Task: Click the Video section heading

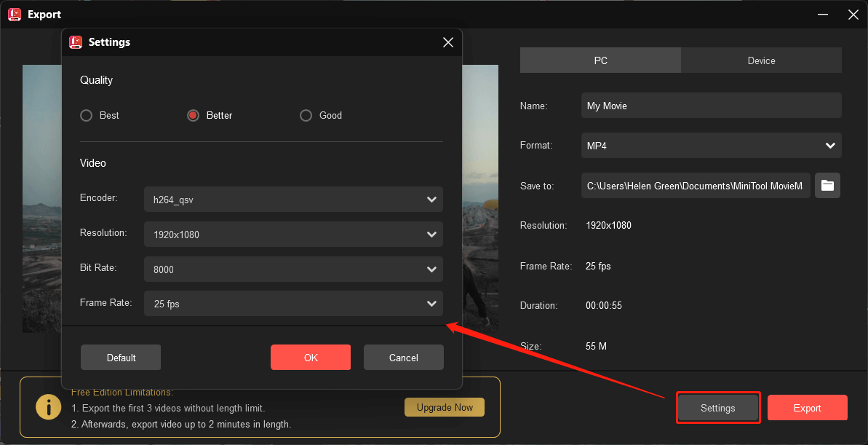Action: 93,163
